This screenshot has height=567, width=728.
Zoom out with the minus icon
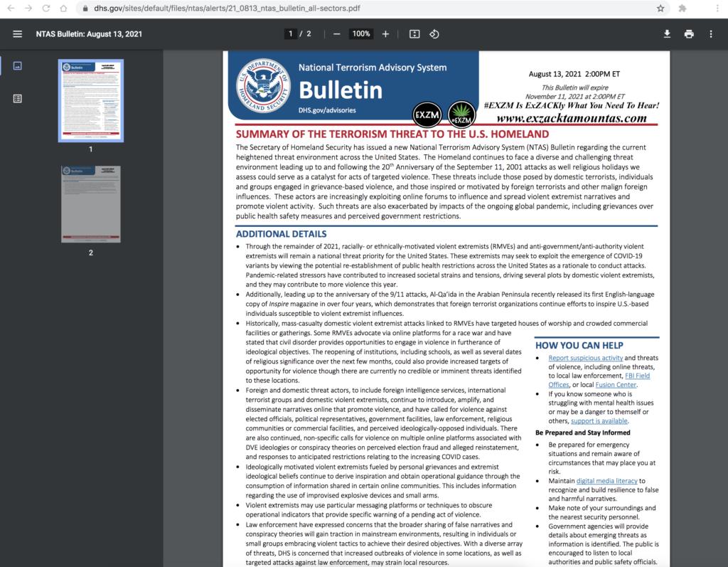click(x=336, y=34)
